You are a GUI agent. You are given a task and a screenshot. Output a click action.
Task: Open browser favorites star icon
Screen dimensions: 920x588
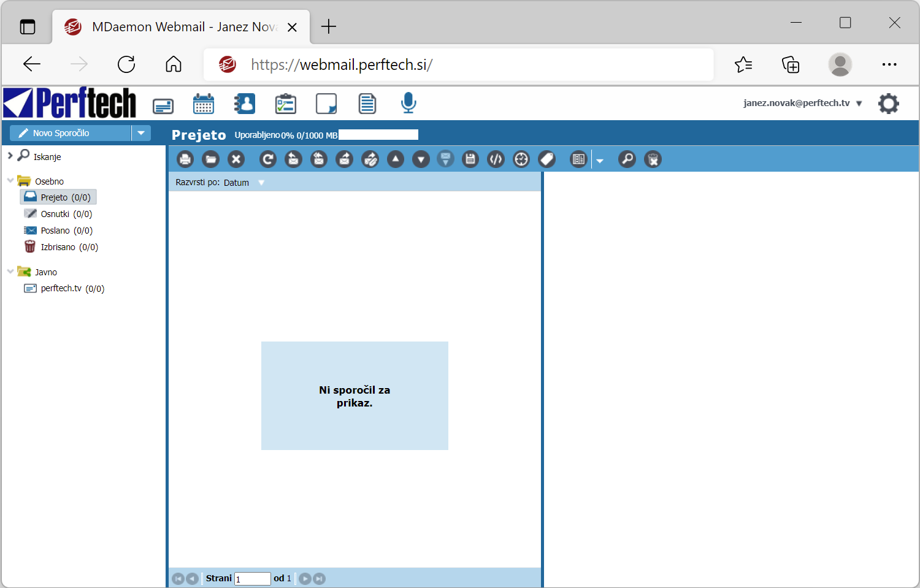[743, 64]
